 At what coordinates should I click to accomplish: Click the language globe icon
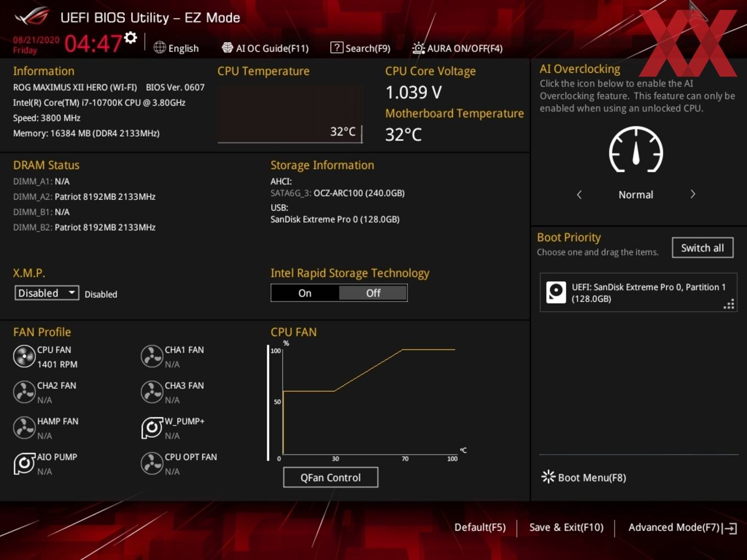(160, 48)
